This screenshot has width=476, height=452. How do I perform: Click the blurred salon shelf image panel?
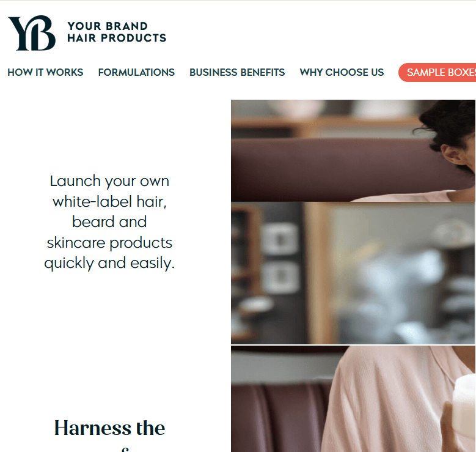point(353,273)
